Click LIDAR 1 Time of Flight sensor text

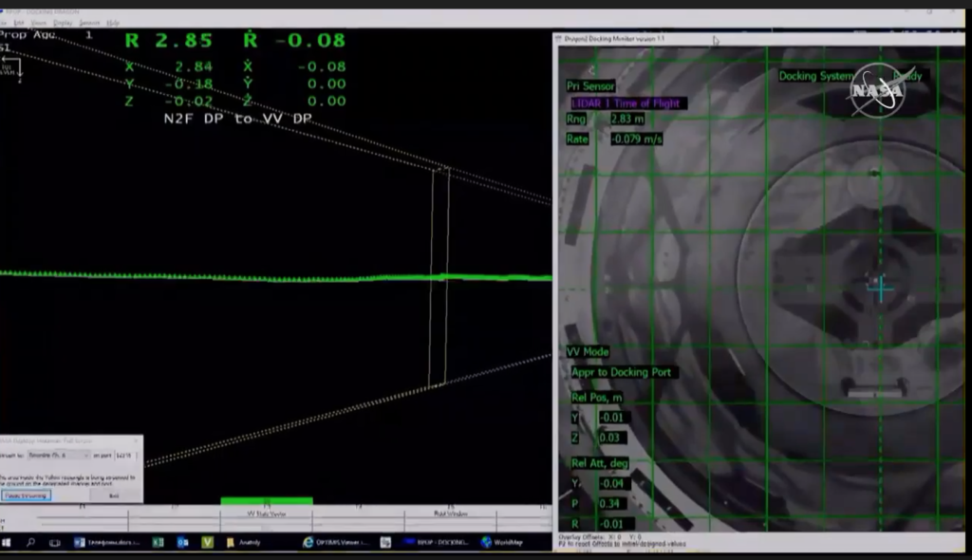[626, 103]
